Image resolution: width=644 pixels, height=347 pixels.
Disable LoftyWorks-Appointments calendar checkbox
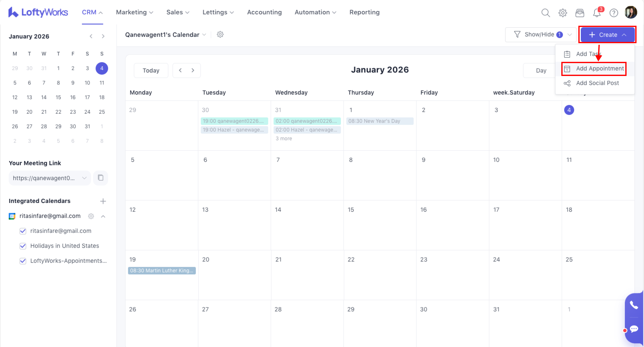click(x=23, y=261)
